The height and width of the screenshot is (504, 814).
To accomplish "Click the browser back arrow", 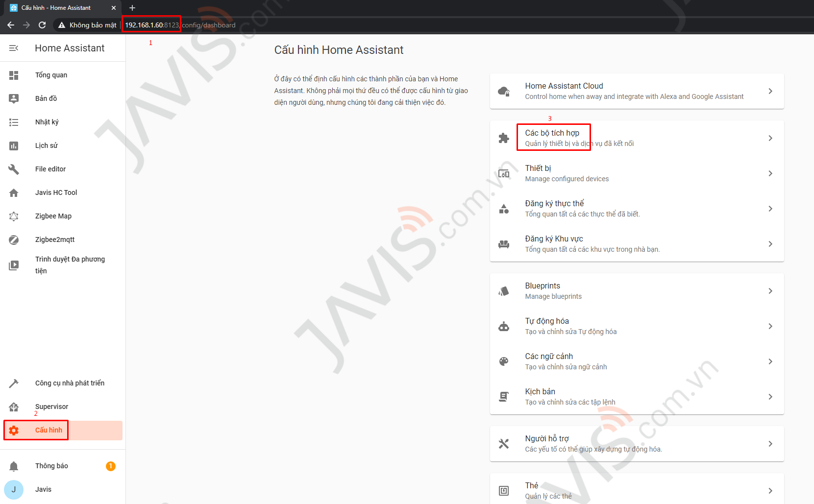I will click(x=11, y=25).
